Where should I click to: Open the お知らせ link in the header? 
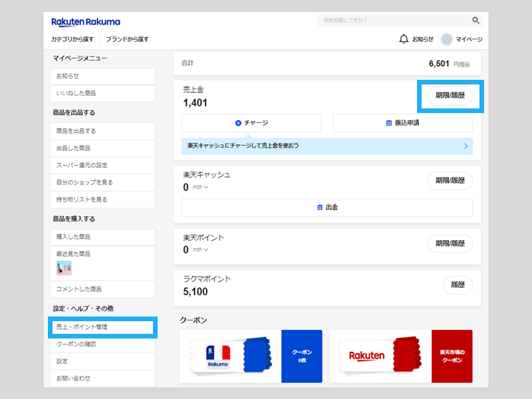(x=423, y=39)
